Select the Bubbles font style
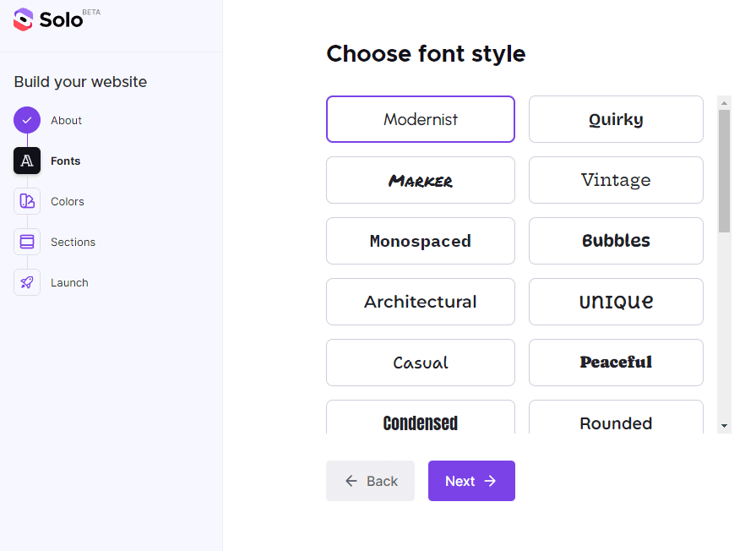Viewport: 756px width, 551px height. tap(616, 241)
